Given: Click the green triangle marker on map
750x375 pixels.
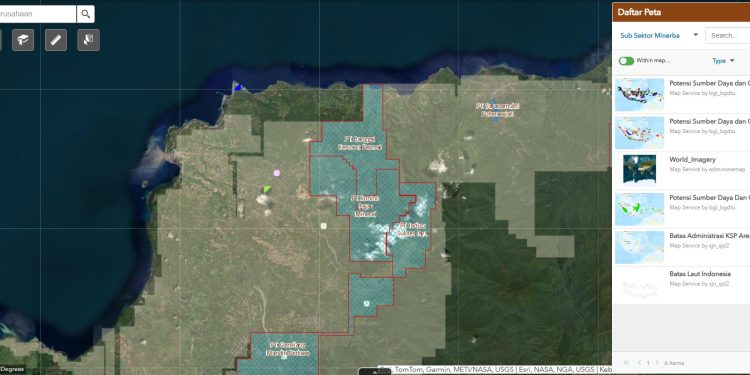Looking at the screenshot, I should (x=267, y=189).
